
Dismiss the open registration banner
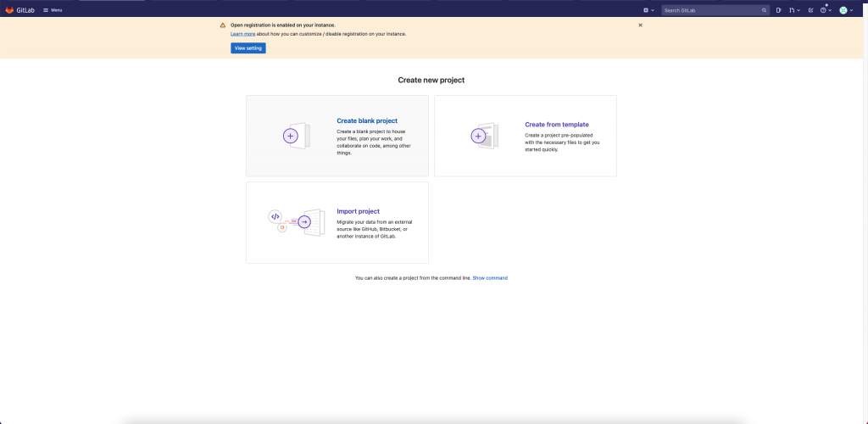pos(641,25)
